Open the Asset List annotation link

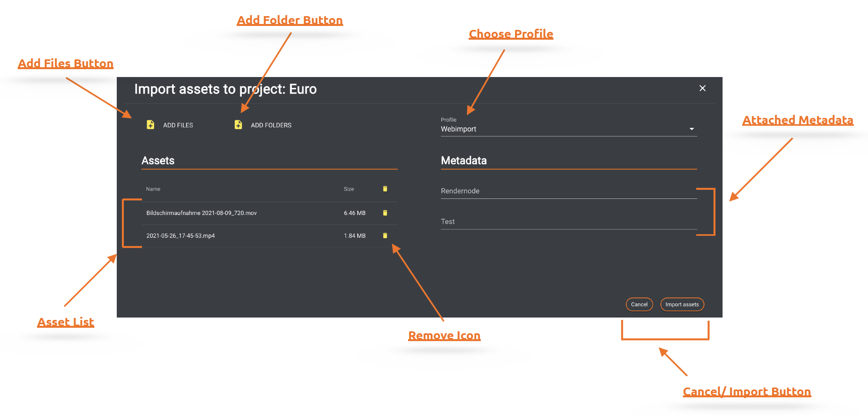tap(66, 322)
